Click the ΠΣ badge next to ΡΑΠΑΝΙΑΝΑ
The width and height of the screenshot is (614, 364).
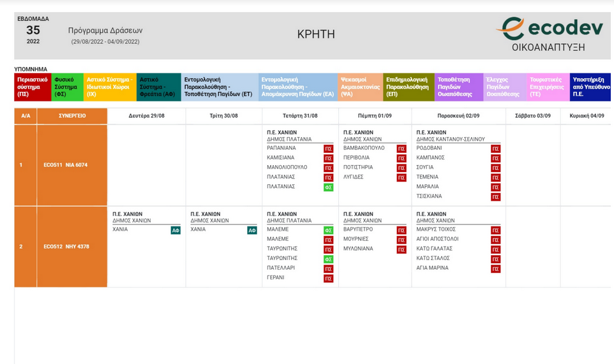328,149
